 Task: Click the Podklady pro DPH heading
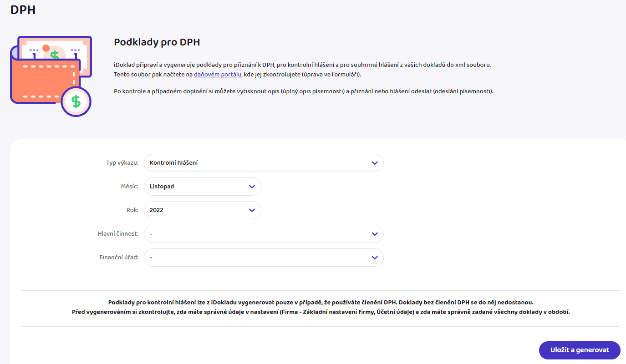click(157, 42)
